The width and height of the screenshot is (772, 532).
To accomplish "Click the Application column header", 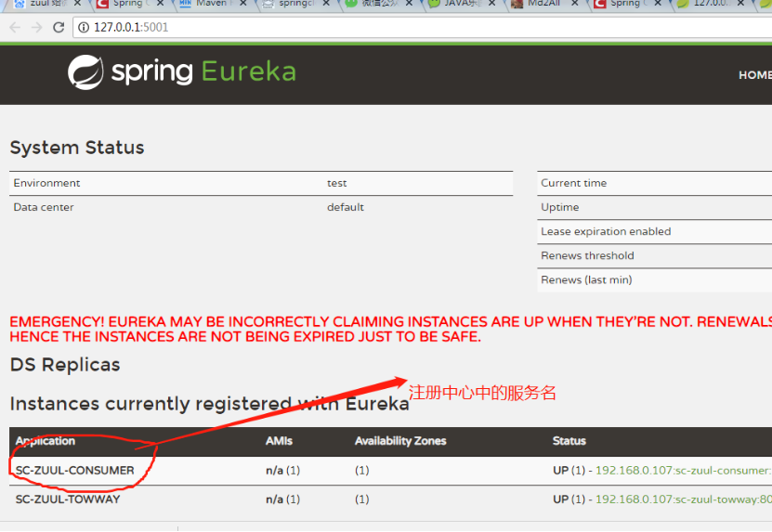I will click(x=46, y=441).
